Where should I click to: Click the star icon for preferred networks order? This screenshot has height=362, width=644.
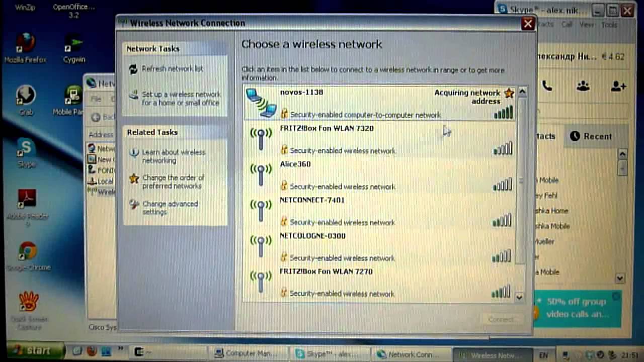coord(134,178)
